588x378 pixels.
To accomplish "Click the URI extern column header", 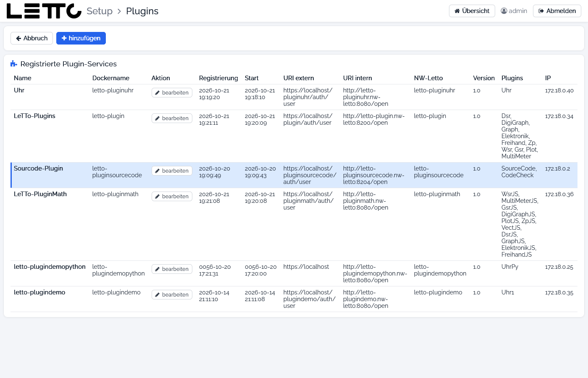I will [x=299, y=78].
